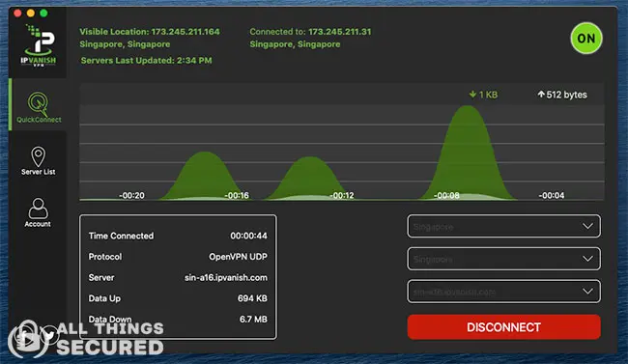The height and width of the screenshot is (364, 628).
Task: Click Servers Last Updated: 2:34 PM
Action: (146, 61)
